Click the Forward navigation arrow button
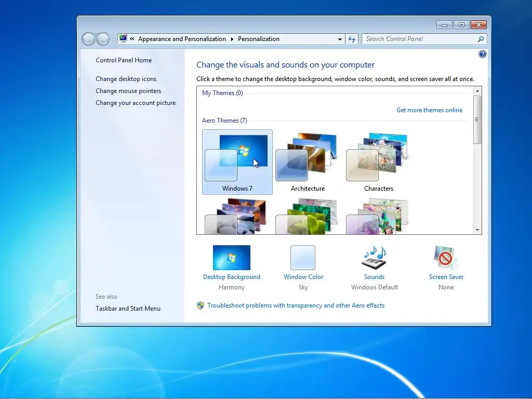532x399 pixels. (103, 39)
